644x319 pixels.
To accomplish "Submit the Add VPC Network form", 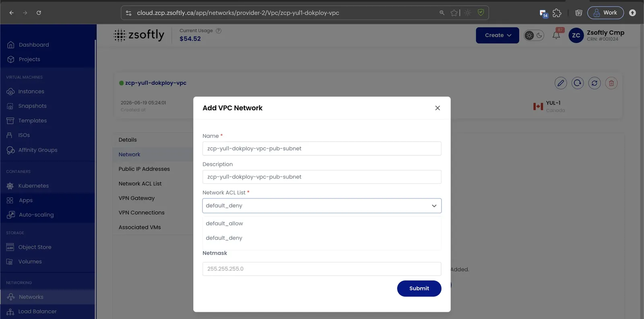I will pyautogui.click(x=419, y=288).
